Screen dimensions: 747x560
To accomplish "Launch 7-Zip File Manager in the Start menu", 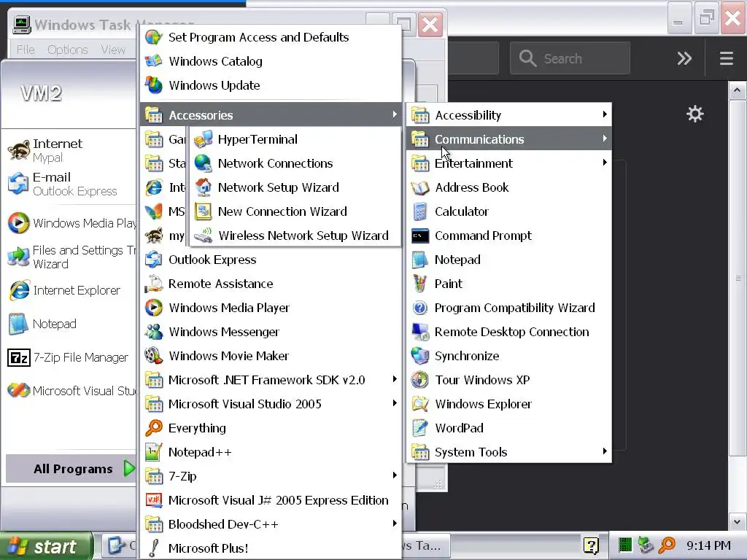I will tap(71, 357).
